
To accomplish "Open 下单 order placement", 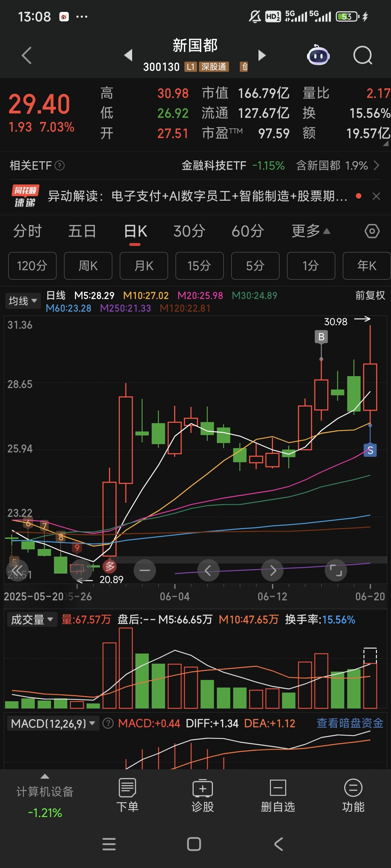I will click(x=127, y=796).
